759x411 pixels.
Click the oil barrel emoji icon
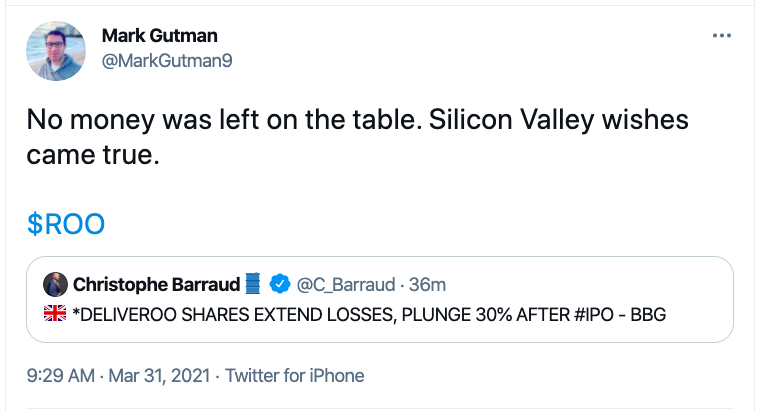point(252,284)
